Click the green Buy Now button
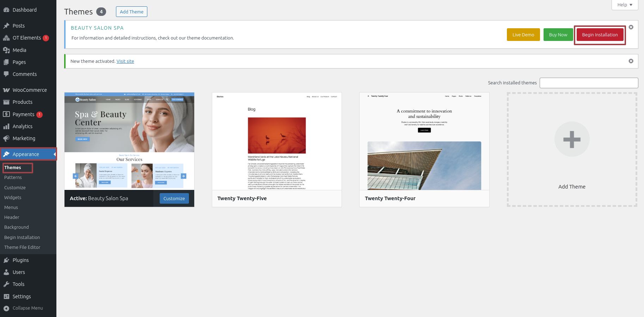Screen dimensions: 644x317 (x=558, y=35)
